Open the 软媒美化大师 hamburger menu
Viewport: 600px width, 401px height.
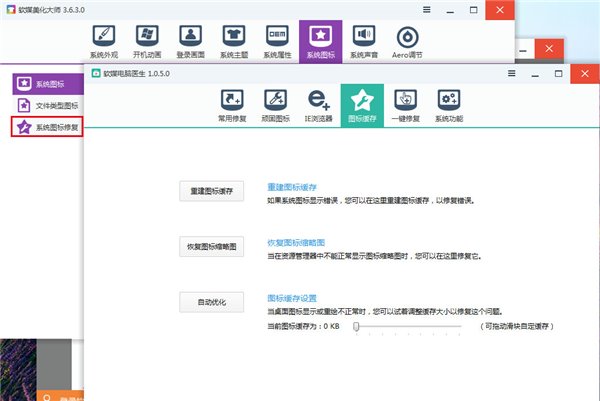pos(427,10)
